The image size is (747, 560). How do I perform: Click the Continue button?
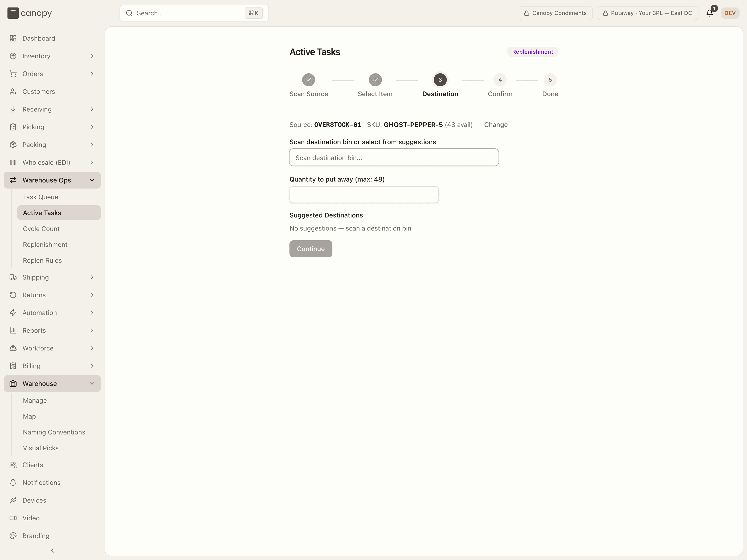pyautogui.click(x=311, y=249)
